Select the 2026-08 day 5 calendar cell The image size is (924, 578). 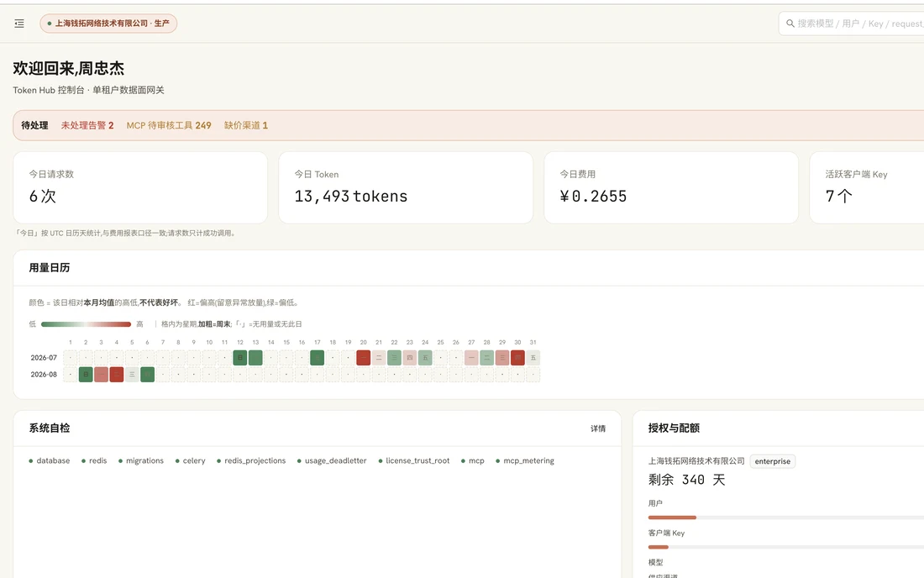[132, 374]
